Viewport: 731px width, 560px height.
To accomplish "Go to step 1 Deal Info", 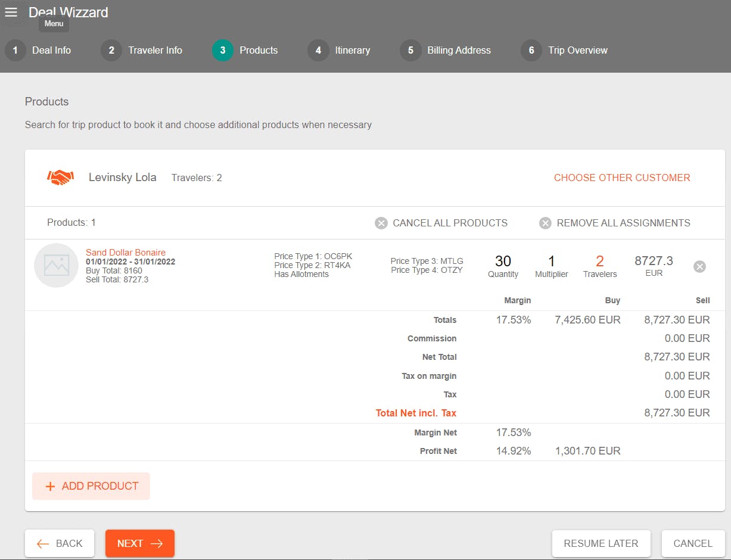I will coord(38,50).
